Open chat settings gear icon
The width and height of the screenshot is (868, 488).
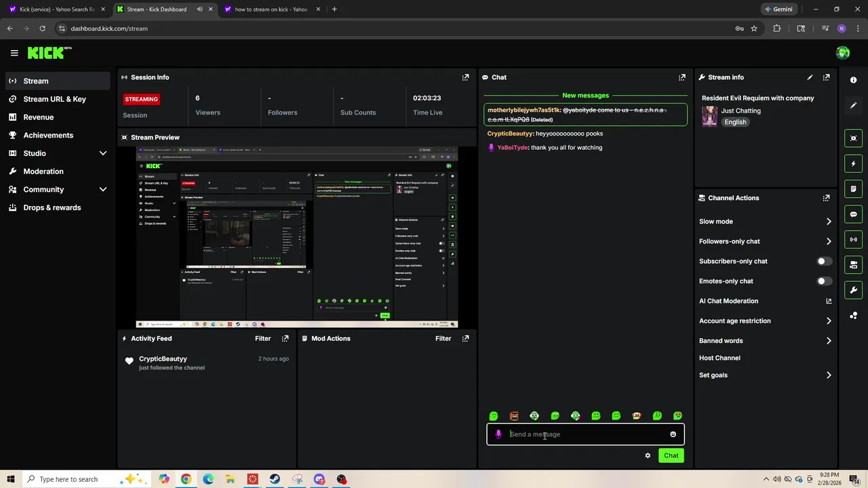click(648, 455)
